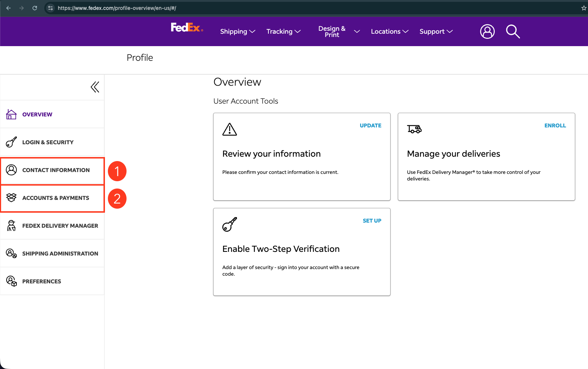Screen dimensions: 588x369
Task: Click ENROLL on Manage your deliveries card
Action: pyautogui.click(x=555, y=126)
